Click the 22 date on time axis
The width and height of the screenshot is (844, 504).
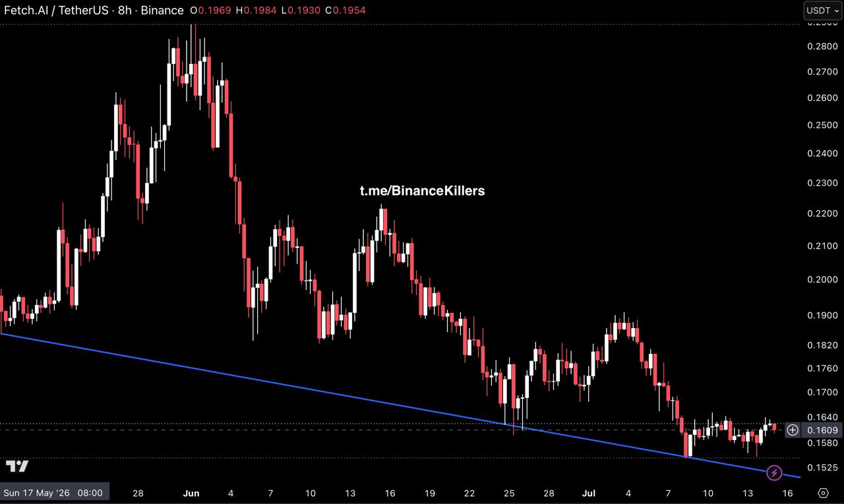pyautogui.click(x=469, y=493)
